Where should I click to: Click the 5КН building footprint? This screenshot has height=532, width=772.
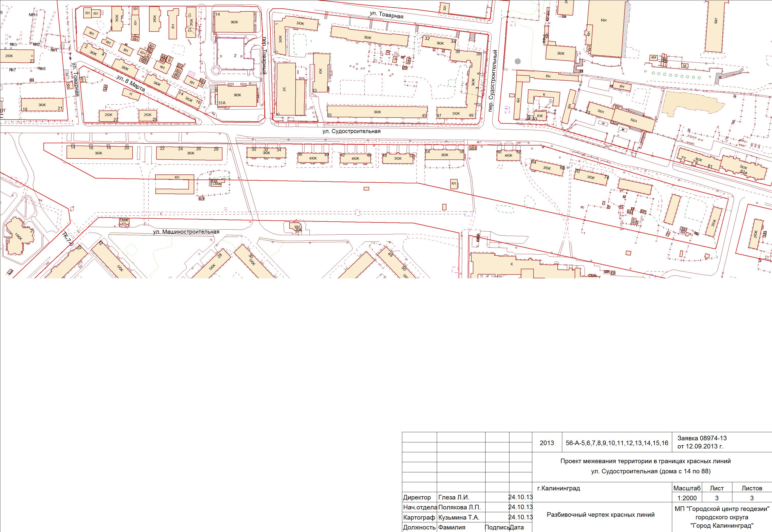[x=633, y=120]
